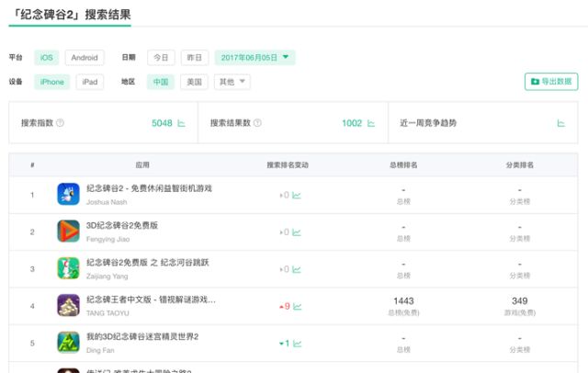The width and height of the screenshot is (588, 373).
Task: Open the 我的3D纪念碑谷迷宫精灵世界2 app link
Action: (x=142, y=336)
